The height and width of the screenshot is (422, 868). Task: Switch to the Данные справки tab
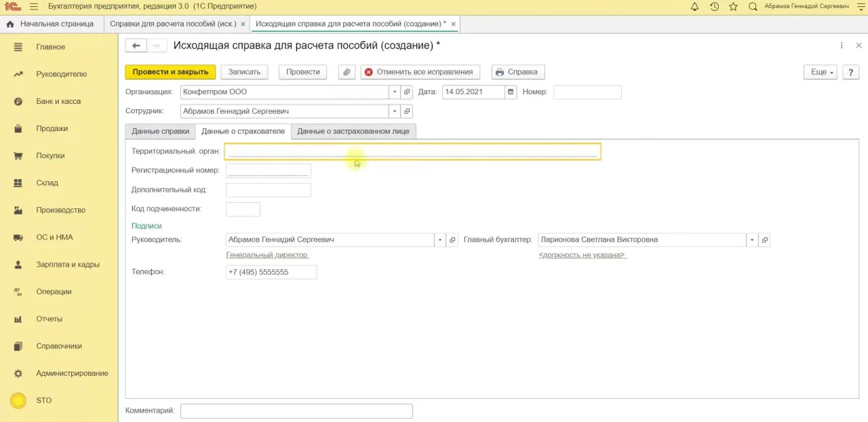160,131
